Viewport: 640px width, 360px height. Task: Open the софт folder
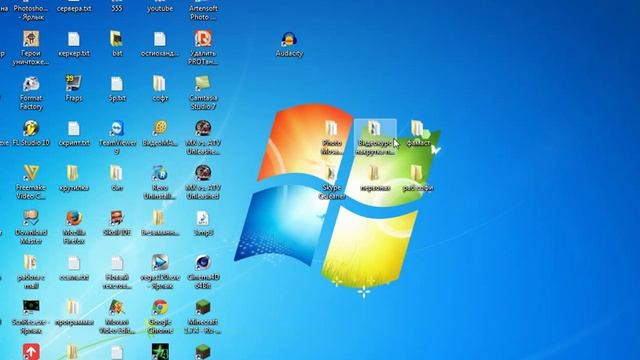pos(160,83)
